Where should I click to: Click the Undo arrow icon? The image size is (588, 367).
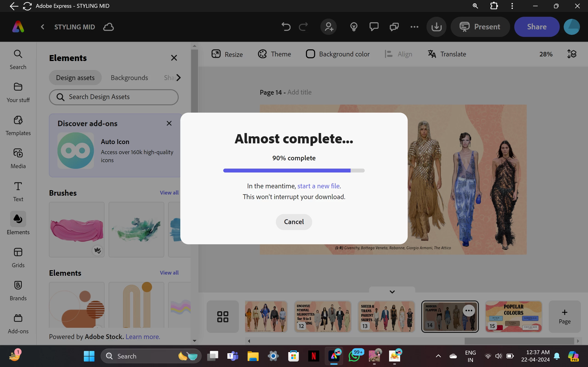click(x=286, y=27)
